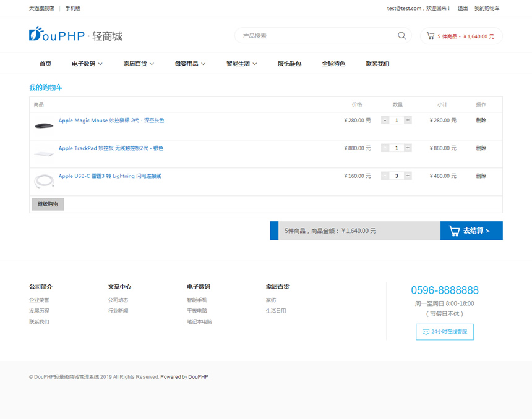Edit quantity field for Apple Magic Mouse
The height and width of the screenshot is (419, 532).
coord(397,120)
